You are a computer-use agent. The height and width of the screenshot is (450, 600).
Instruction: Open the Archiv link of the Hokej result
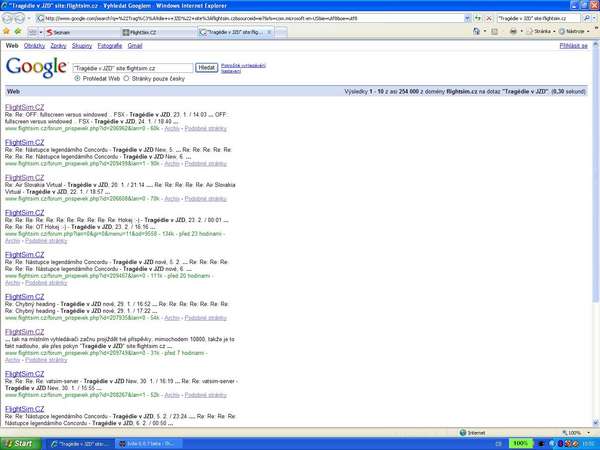tap(13, 241)
